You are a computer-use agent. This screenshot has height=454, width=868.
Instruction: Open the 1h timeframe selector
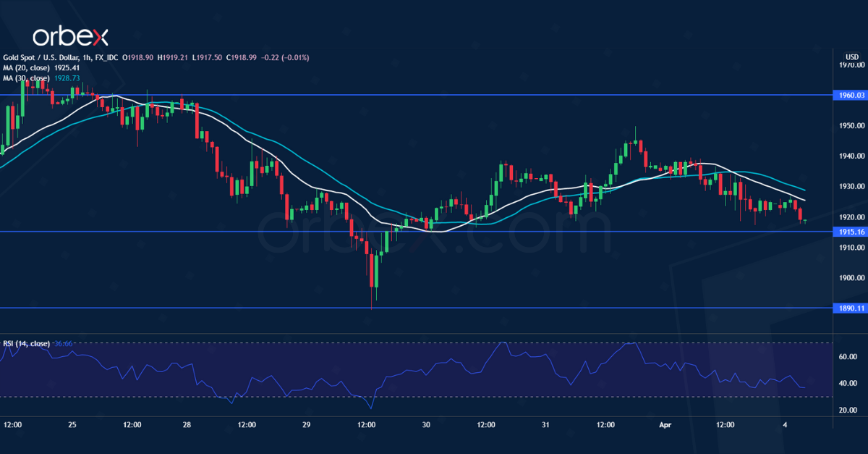click(x=87, y=57)
